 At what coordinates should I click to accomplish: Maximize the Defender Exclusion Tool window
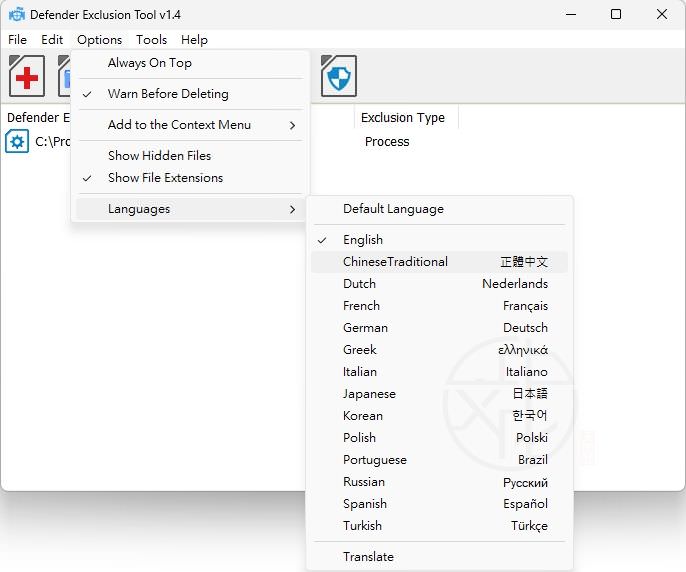616,14
